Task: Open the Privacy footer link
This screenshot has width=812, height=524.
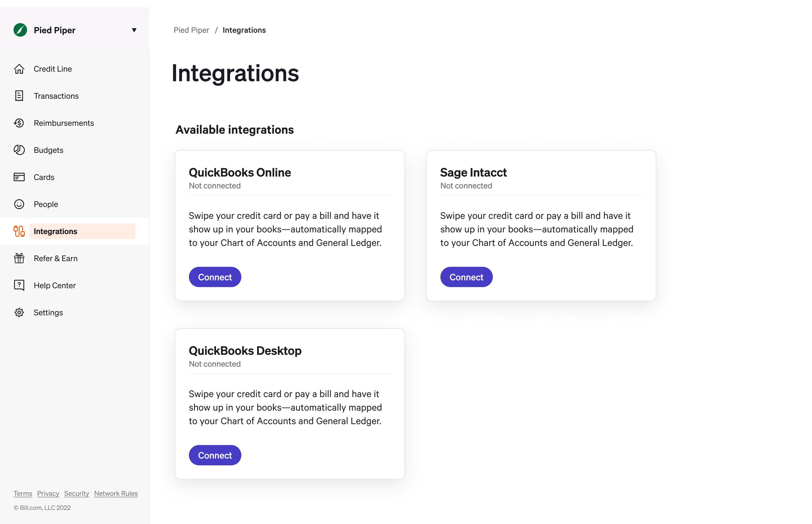Action: (x=48, y=493)
